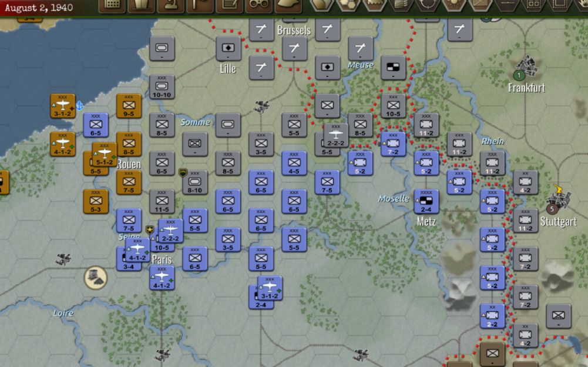The height and width of the screenshot is (367, 588).
Task: Select gray infantry unit 11-5
Action: click(162, 202)
